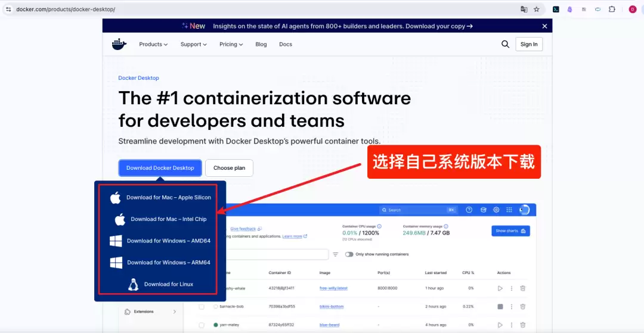Click the container filter search box

(x=277, y=254)
